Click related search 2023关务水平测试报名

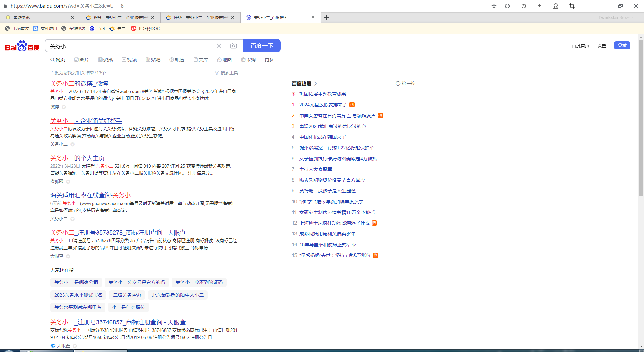click(x=78, y=295)
